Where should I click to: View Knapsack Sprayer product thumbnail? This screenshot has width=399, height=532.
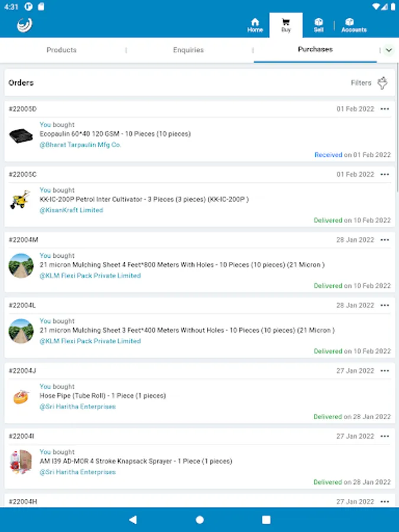pyautogui.click(x=21, y=462)
